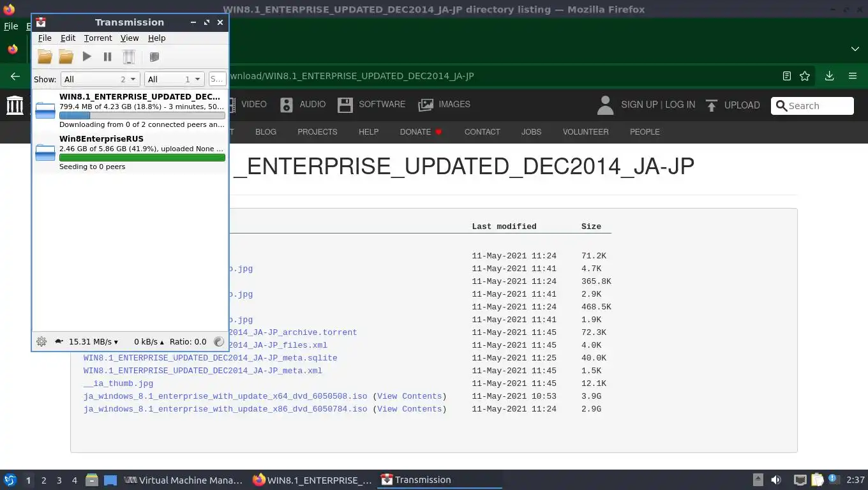Bookmark this page with star icon
This screenshot has height=490, width=868.
805,76
